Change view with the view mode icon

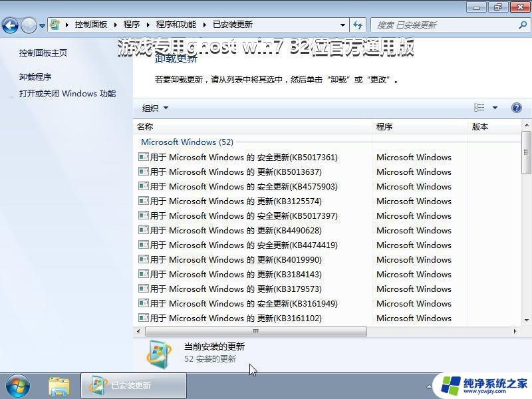(x=479, y=108)
